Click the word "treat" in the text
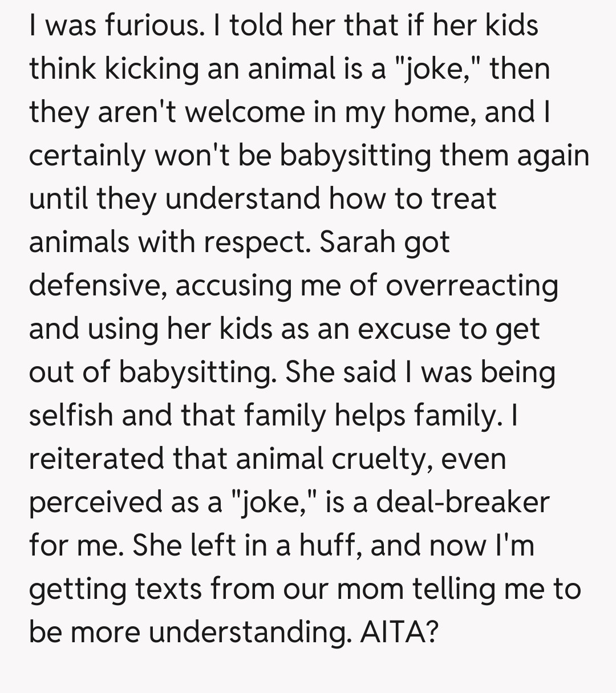 click(463, 199)
